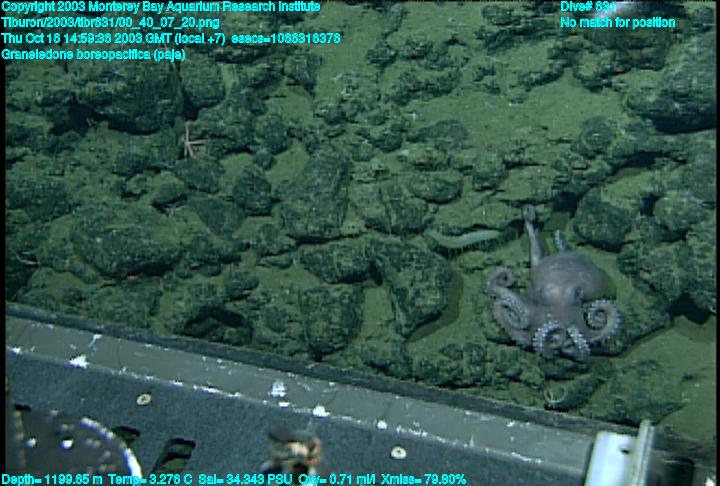Image resolution: width=720 pixels, height=486 pixels.
Task: Click the round washer on the left ROV frame
Action: tap(144, 399)
